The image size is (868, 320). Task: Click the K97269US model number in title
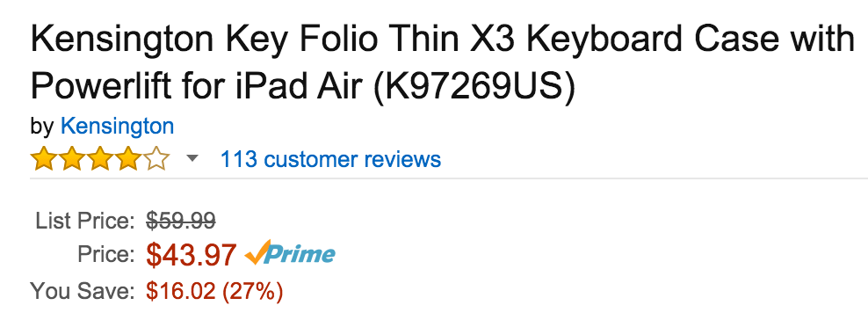pos(474,86)
